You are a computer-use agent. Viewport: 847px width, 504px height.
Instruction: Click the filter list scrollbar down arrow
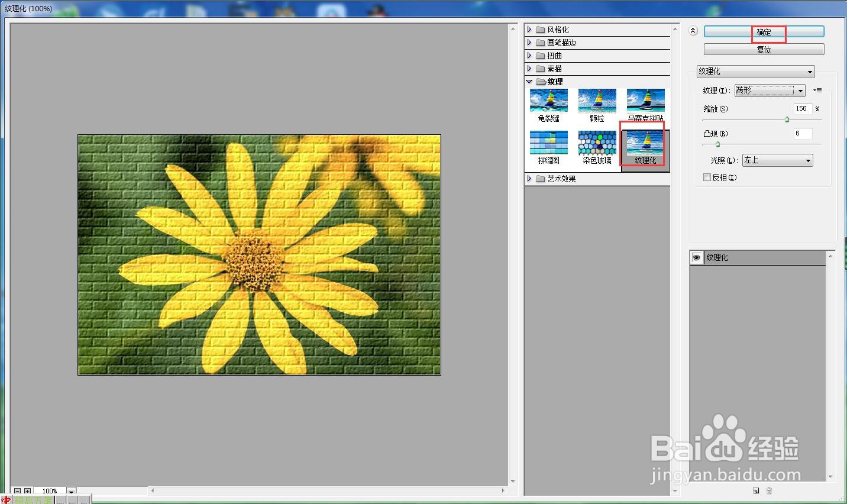click(675, 490)
